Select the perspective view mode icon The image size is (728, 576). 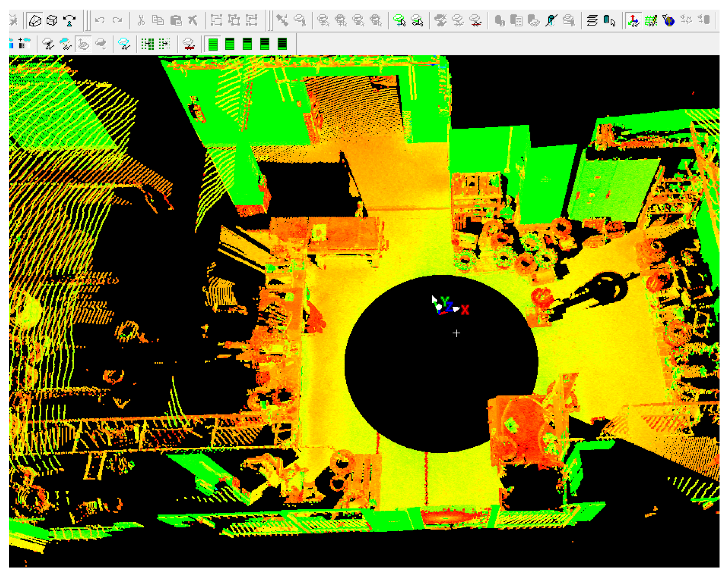click(x=35, y=20)
